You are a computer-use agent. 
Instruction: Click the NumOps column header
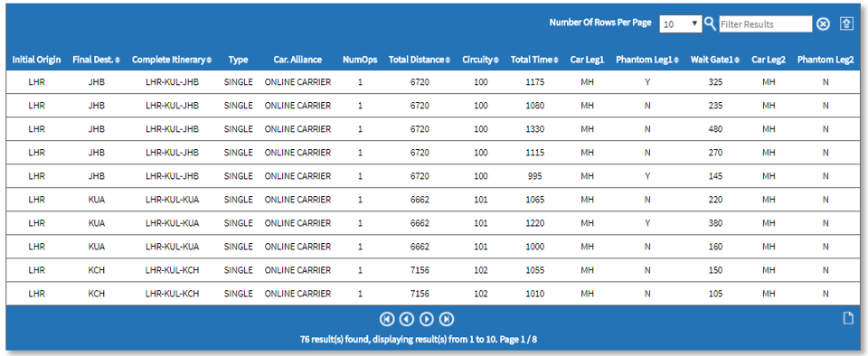360,60
